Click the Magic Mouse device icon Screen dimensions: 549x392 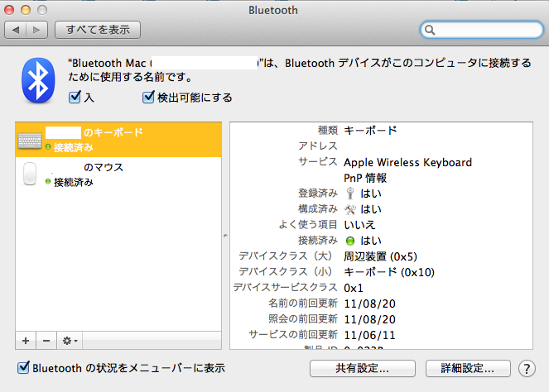30,174
